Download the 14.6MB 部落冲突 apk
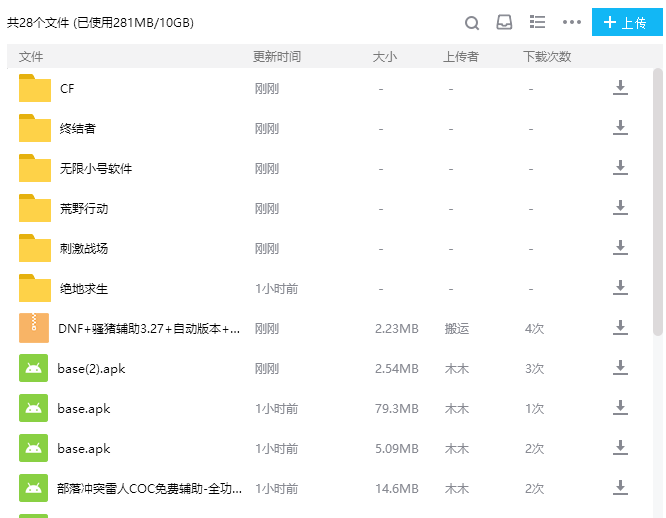 (620, 488)
